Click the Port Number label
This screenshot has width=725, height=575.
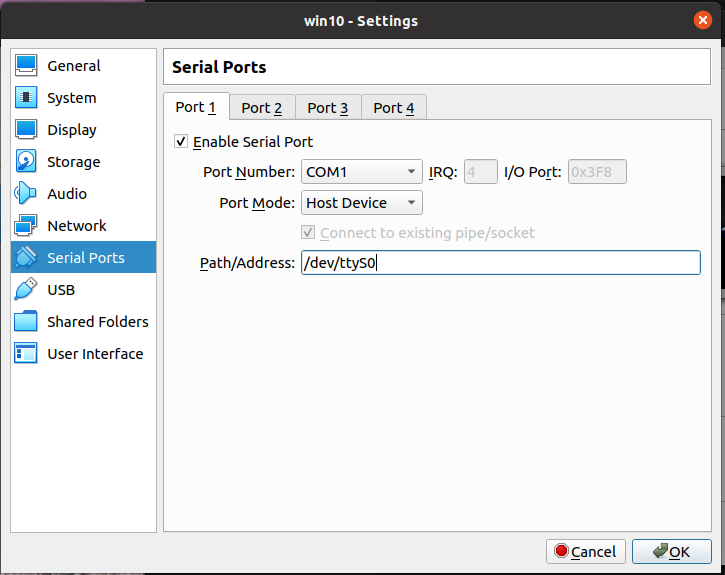(249, 172)
